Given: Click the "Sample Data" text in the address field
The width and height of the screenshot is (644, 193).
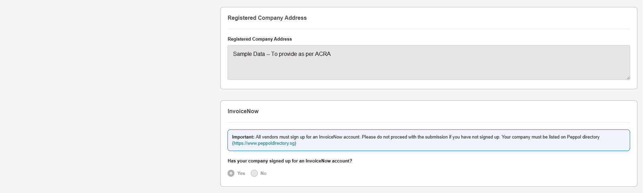Looking at the screenshot, I should click(249, 54).
